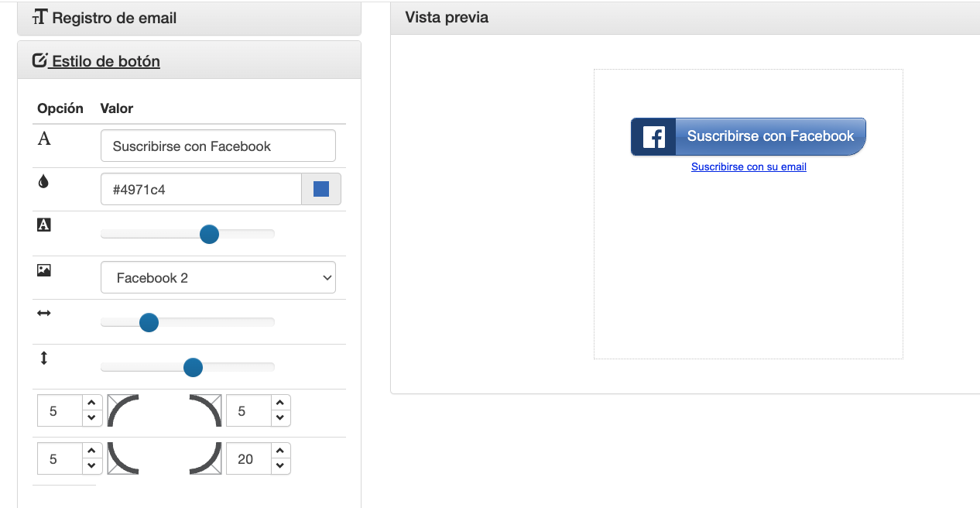Viewport: 980px width, 508px height.
Task: Decrease the bottom-right radius value of 20
Action: (x=280, y=466)
